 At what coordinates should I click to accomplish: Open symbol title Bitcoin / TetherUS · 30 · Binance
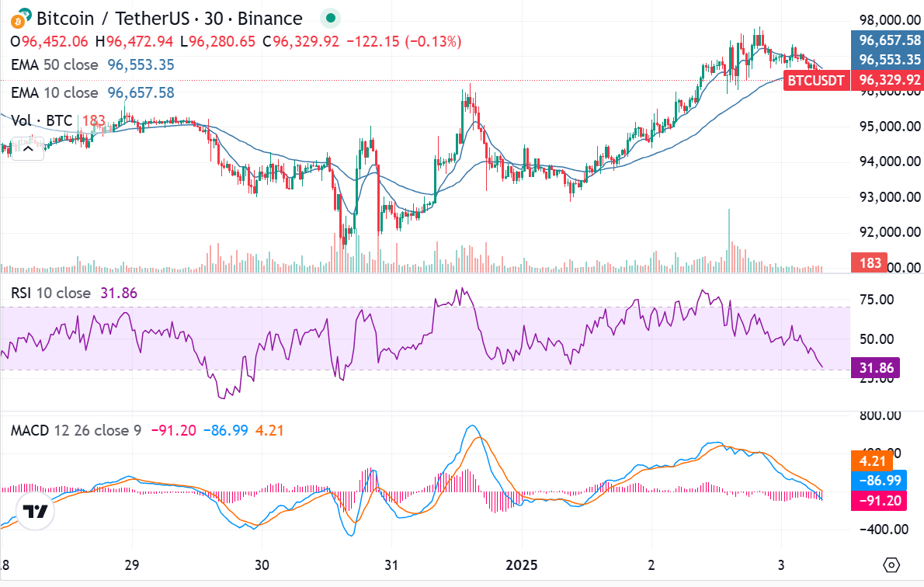pyautogui.click(x=169, y=19)
